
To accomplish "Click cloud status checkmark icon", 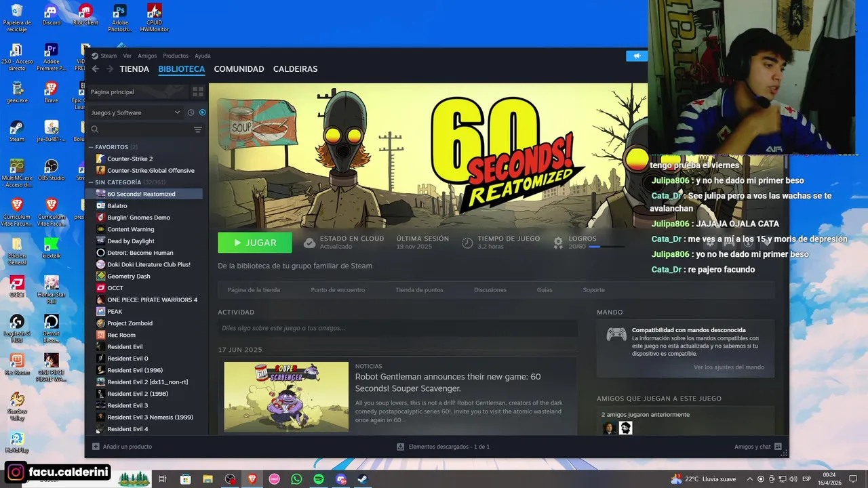I will pyautogui.click(x=309, y=242).
